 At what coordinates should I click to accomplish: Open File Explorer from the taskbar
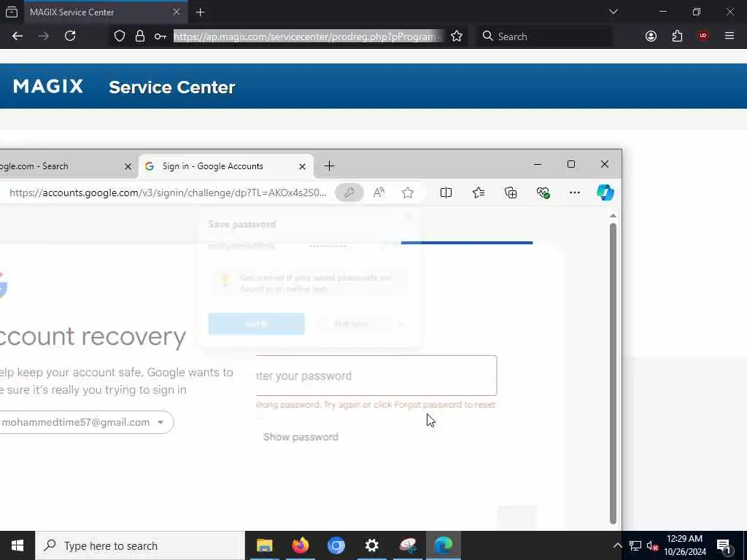264,545
